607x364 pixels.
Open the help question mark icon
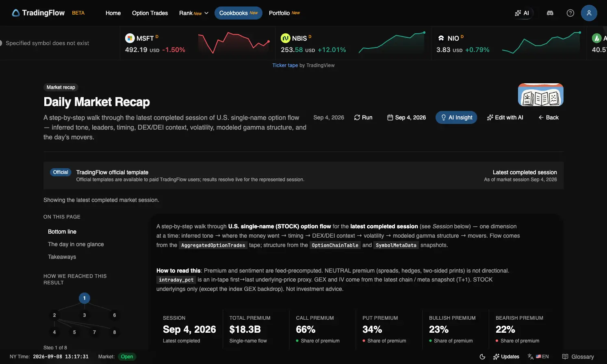pyautogui.click(x=570, y=13)
